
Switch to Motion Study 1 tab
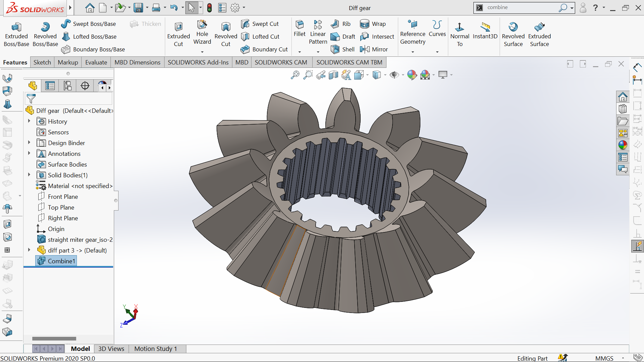pos(155,349)
